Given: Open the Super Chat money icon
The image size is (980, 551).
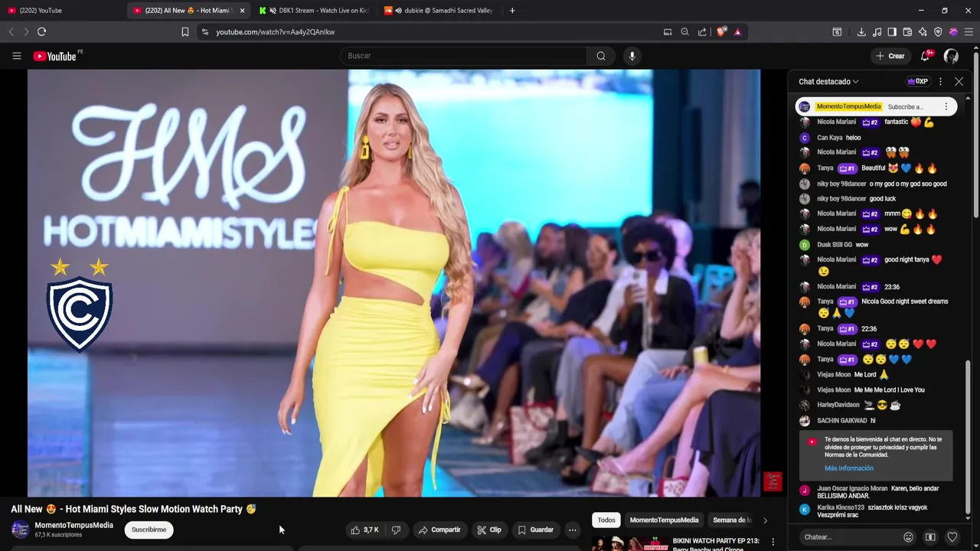Looking at the screenshot, I should pos(930,537).
